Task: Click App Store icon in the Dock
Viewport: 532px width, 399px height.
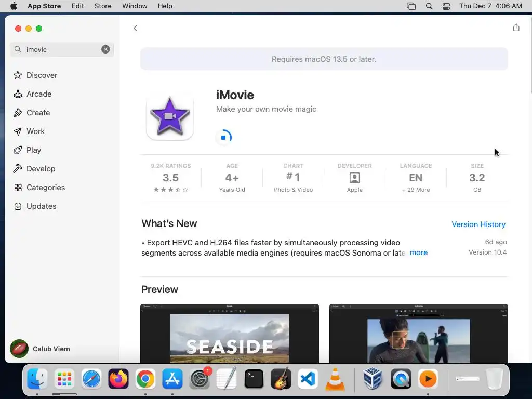Action: pyautogui.click(x=172, y=379)
